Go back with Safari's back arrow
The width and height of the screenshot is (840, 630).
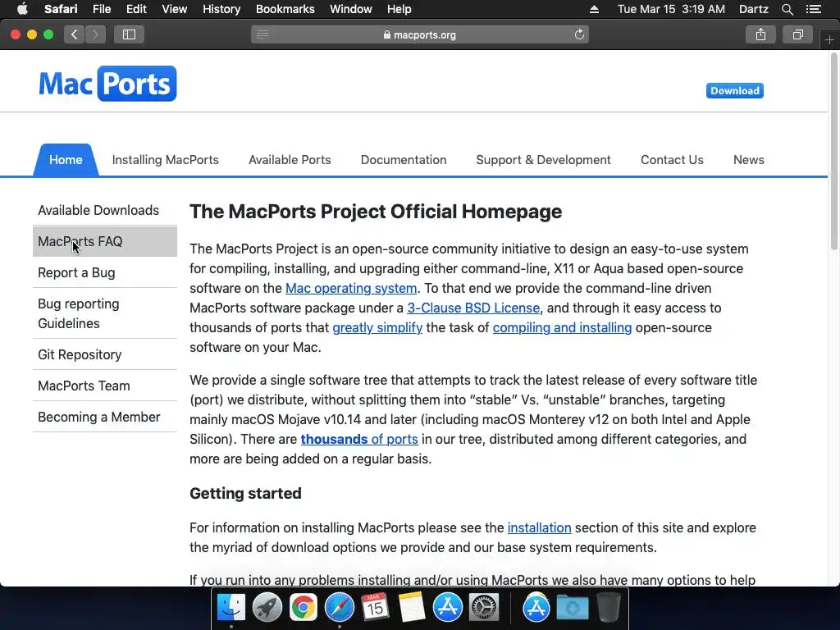click(x=75, y=34)
